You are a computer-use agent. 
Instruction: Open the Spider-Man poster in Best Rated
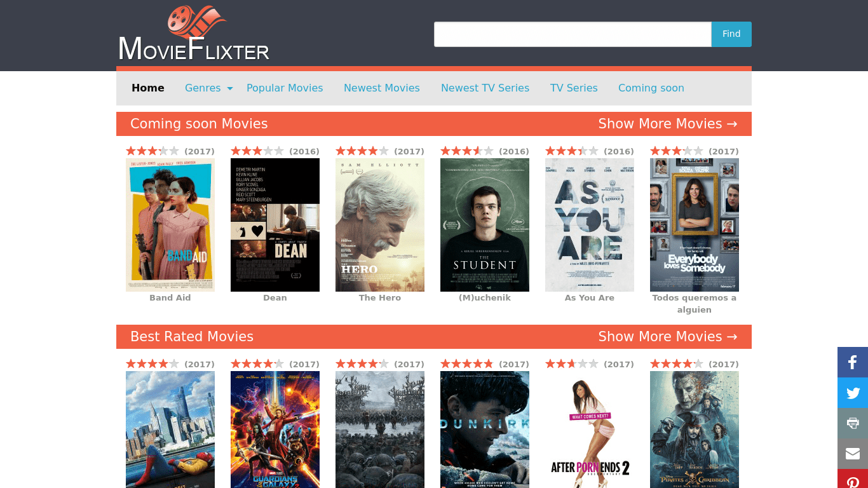click(170, 430)
